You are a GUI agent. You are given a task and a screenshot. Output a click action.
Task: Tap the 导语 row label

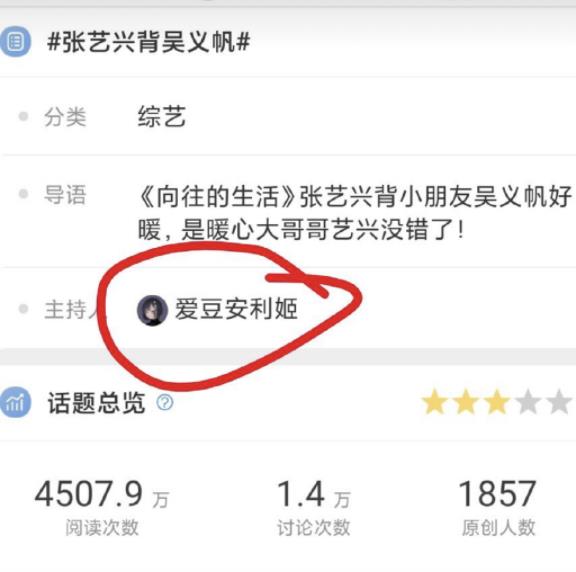tap(65, 194)
